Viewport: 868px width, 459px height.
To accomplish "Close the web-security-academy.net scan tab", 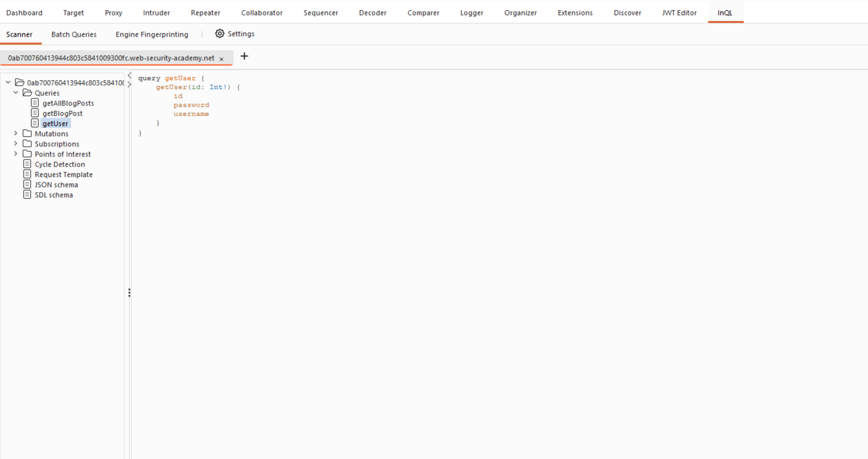I will pyautogui.click(x=221, y=59).
